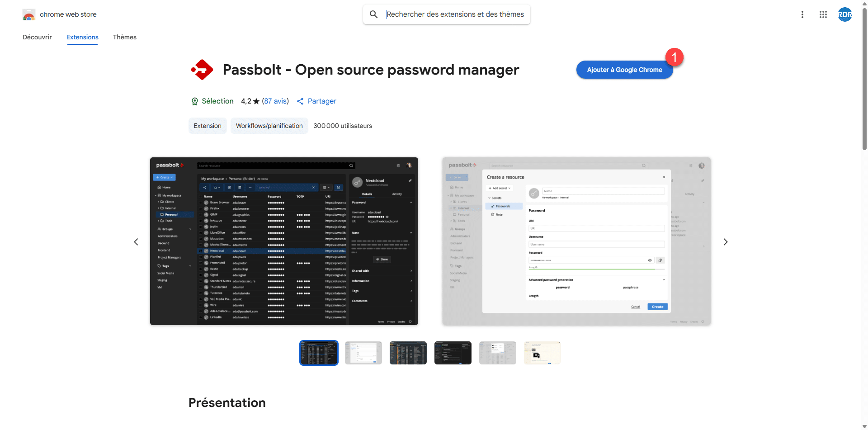Go to the Découvrir tab
868x430 pixels.
click(37, 37)
